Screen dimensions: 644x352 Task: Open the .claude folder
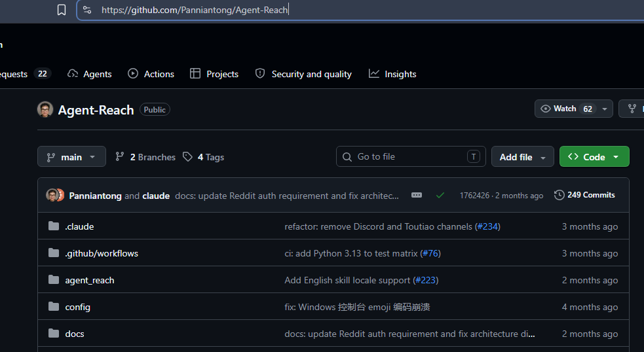[x=79, y=226]
